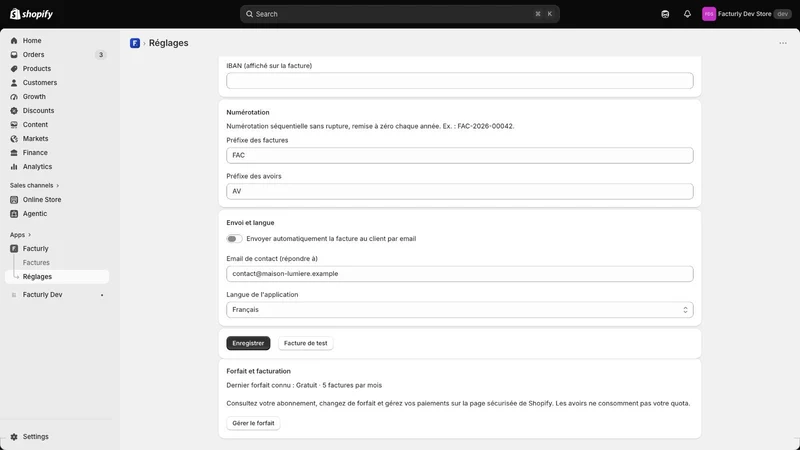Expand the Apps section chevron
This screenshot has width=800, height=450.
coord(30,235)
